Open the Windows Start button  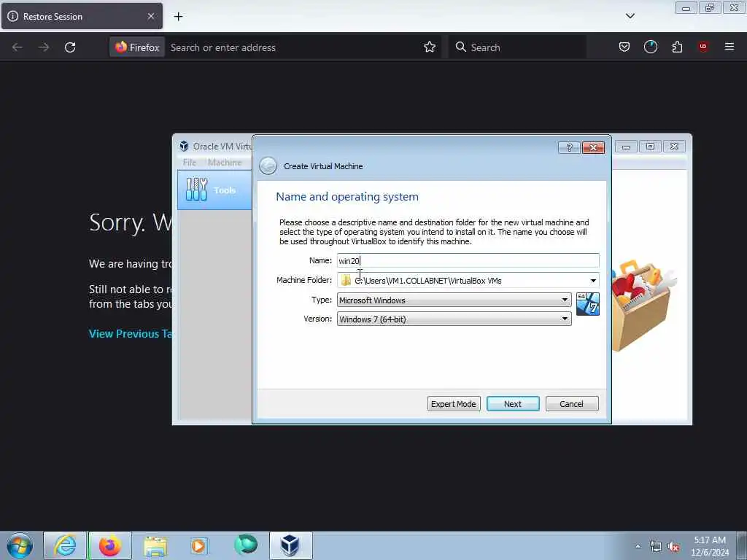click(20, 545)
